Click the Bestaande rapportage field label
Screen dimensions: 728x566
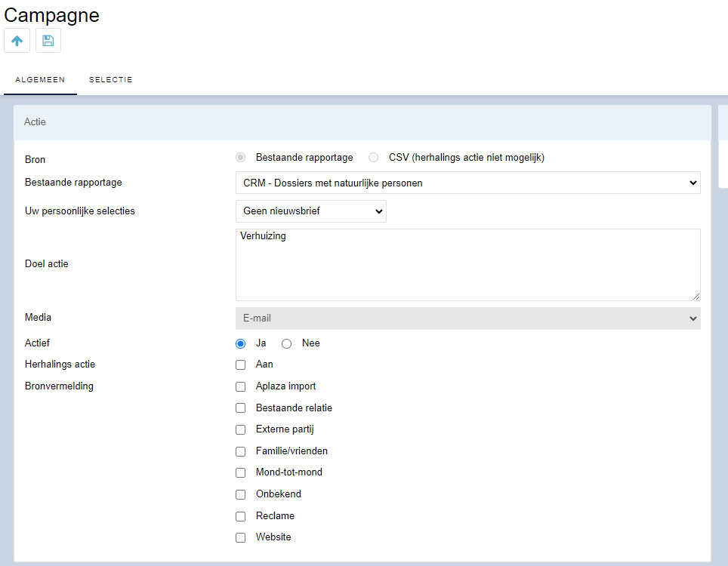tap(73, 183)
